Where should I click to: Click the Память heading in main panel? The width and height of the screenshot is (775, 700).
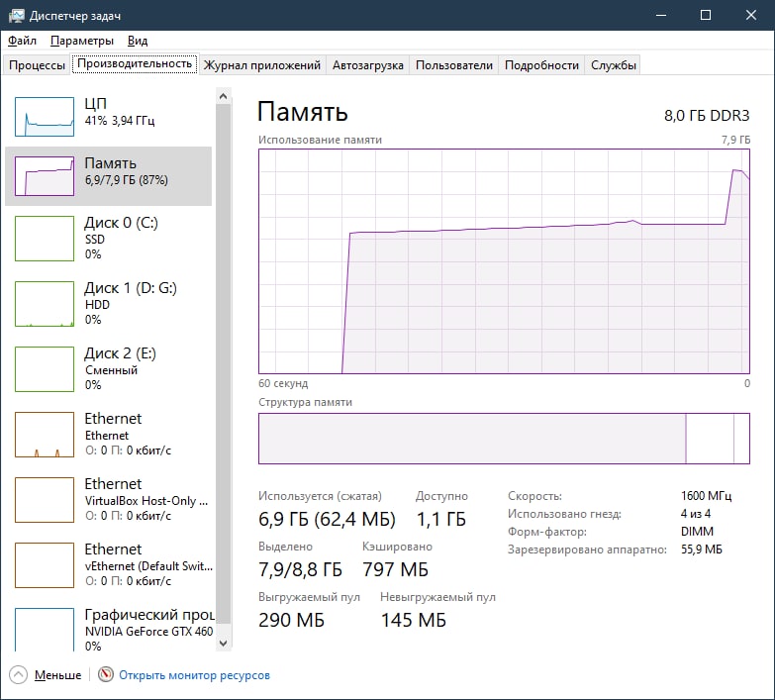[x=303, y=112]
